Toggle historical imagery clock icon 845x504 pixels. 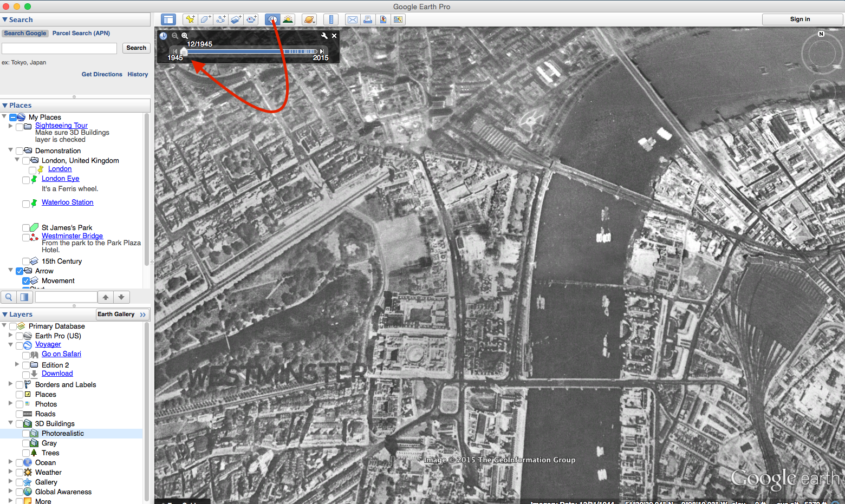click(x=272, y=19)
